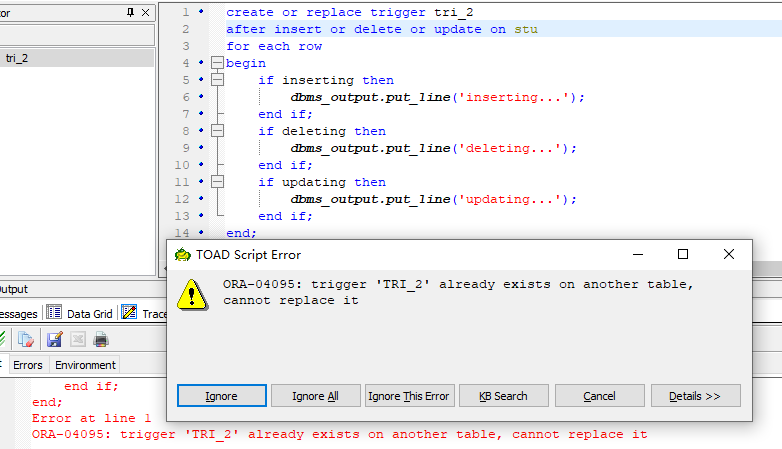This screenshot has width=782, height=449.
Task: Click the copy-and-clear output icon
Action: pyautogui.click(x=26, y=339)
